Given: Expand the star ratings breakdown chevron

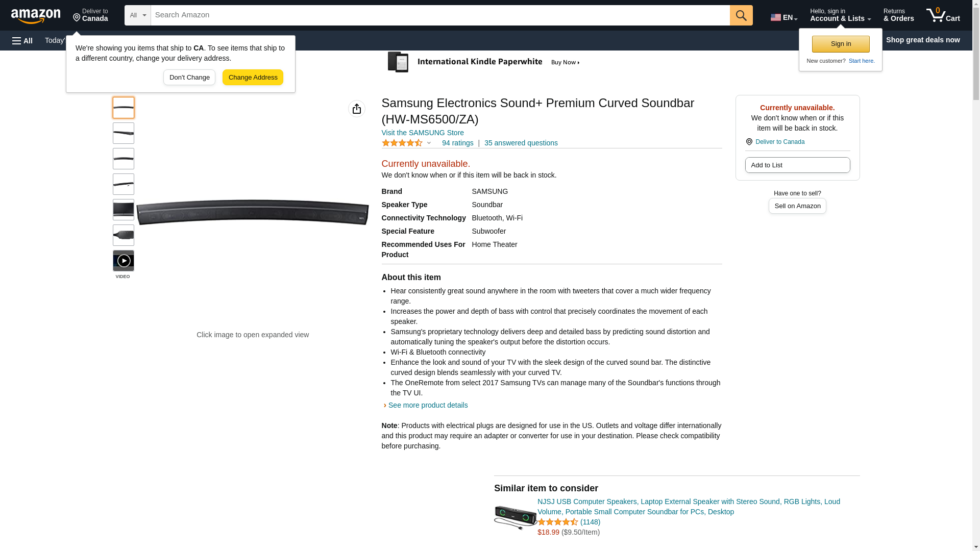Looking at the screenshot, I should (429, 143).
